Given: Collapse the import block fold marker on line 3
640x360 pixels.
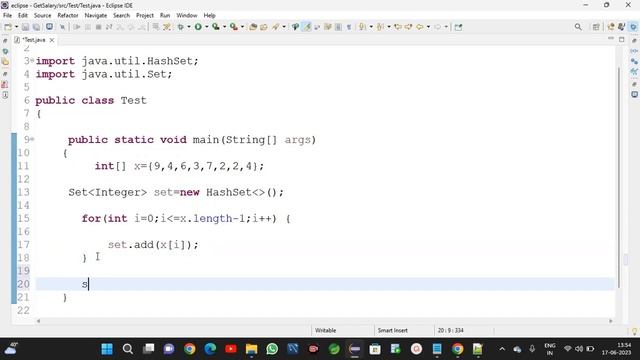Looking at the screenshot, I should tap(32, 61).
